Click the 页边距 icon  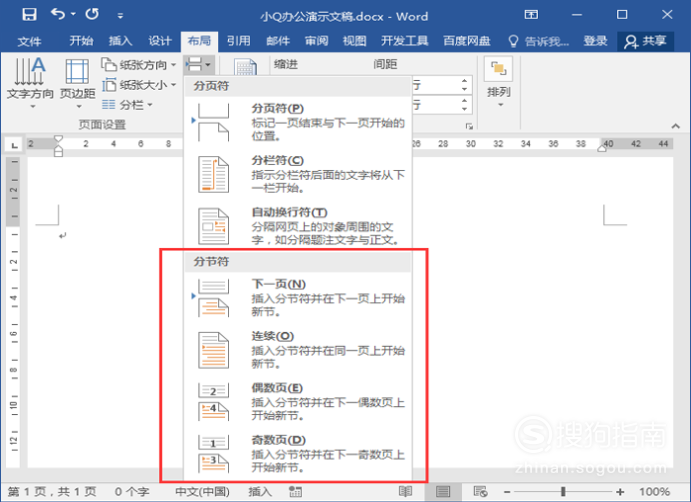[78, 82]
